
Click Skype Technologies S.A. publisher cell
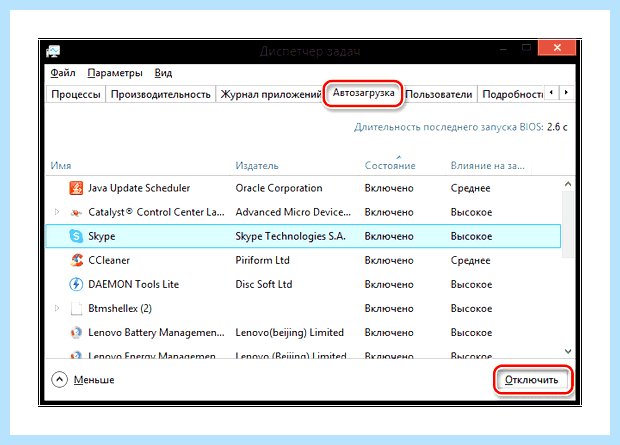291,236
